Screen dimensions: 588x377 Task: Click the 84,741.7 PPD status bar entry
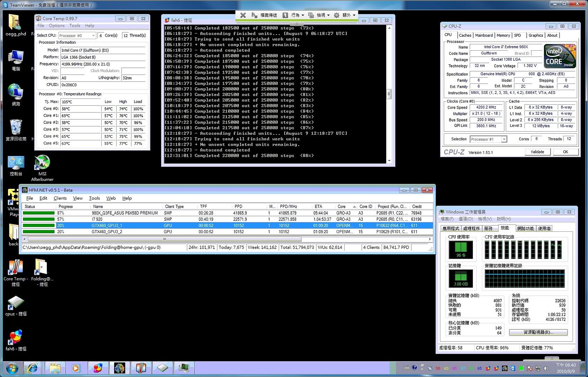point(396,247)
